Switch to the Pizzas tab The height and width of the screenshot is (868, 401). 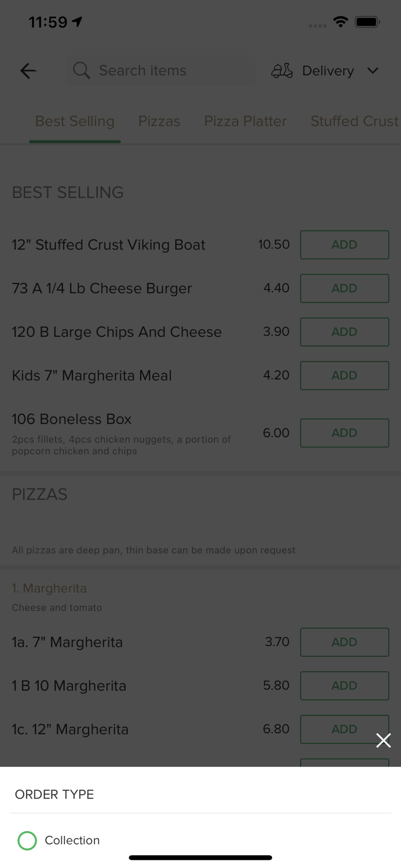(159, 121)
